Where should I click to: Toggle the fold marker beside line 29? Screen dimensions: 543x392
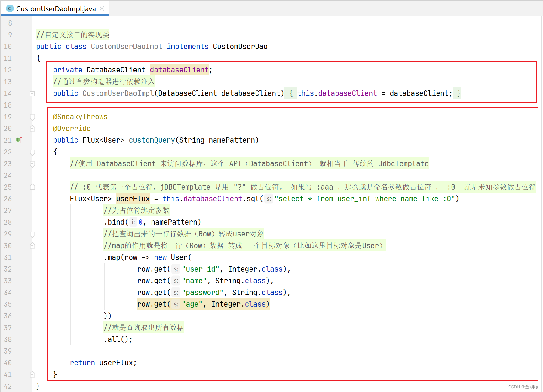[x=32, y=234]
